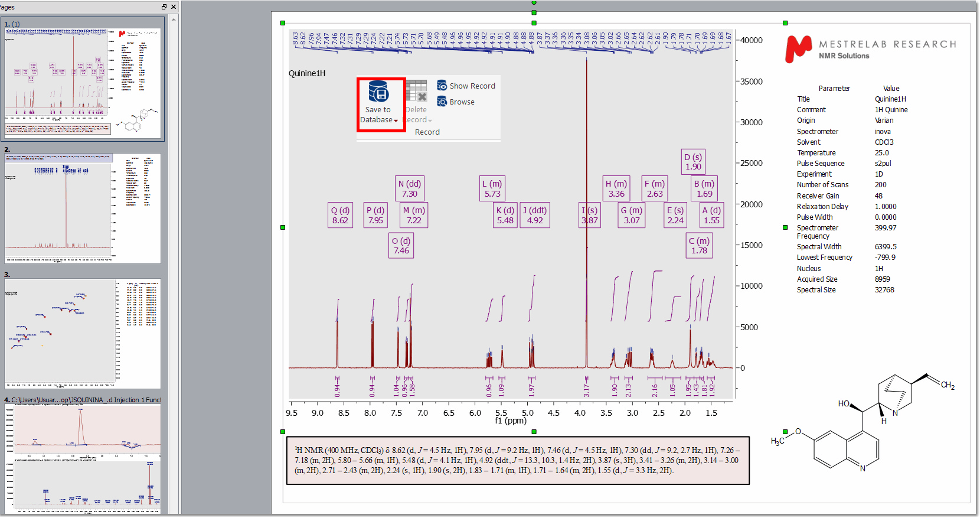Select page 1 thumbnail in Pages panel
This screenshot has width=980, height=518.
(83, 83)
